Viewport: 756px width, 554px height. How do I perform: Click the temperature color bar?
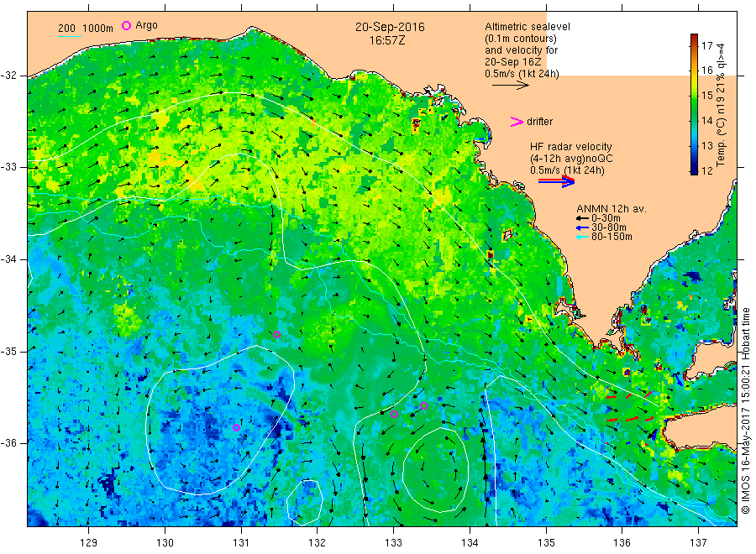pos(694,103)
